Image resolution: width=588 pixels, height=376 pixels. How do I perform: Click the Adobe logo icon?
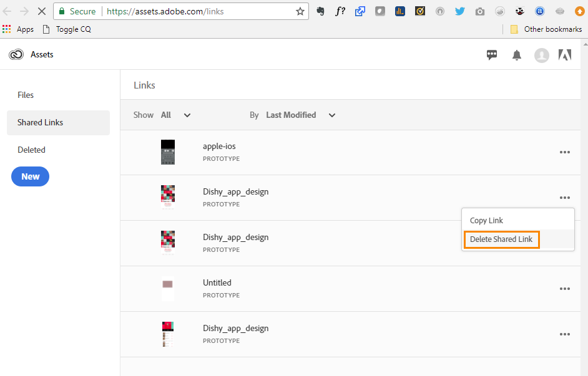pyautogui.click(x=565, y=55)
